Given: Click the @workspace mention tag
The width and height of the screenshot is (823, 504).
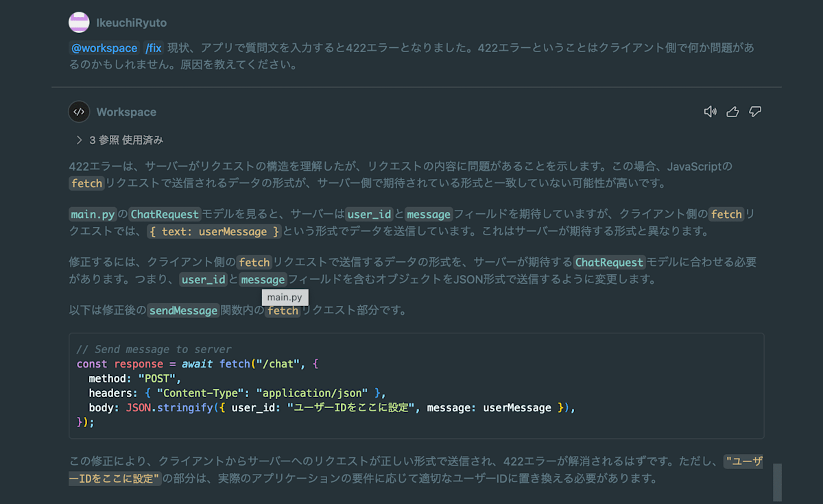Looking at the screenshot, I should coord(105,48).
